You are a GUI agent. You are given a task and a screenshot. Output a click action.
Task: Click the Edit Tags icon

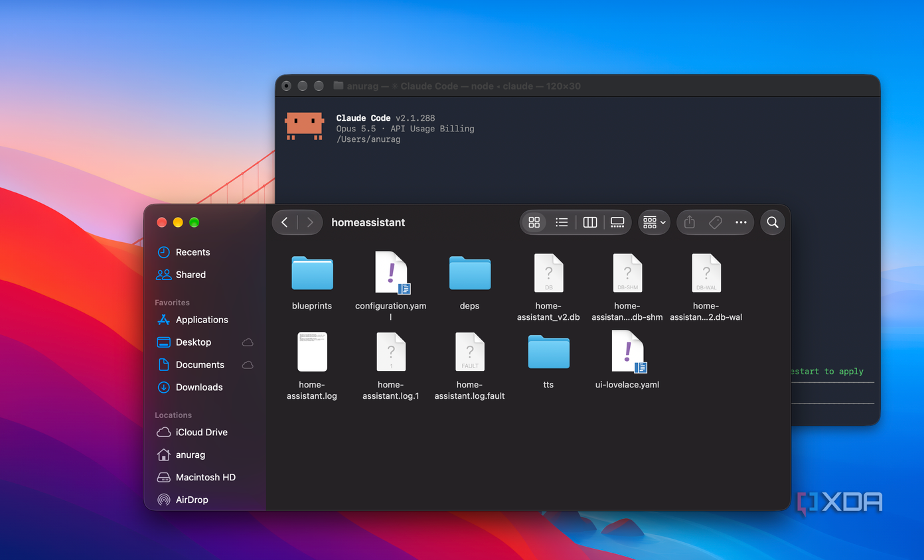click(716, 222)
